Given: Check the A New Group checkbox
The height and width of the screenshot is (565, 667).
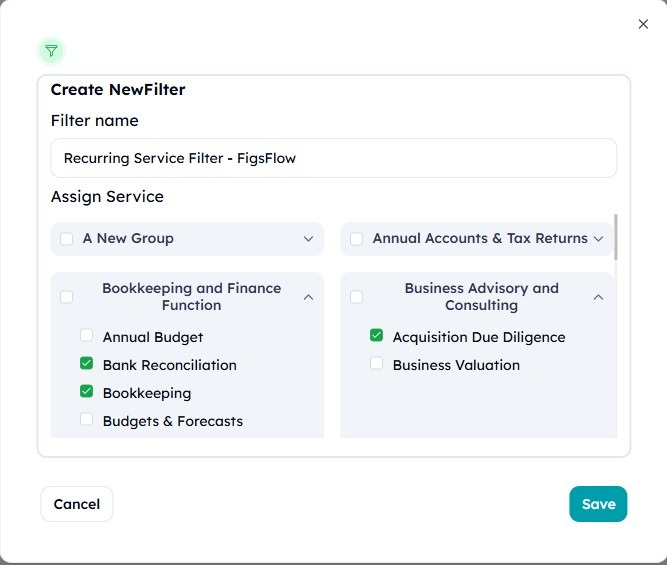Looking at the screenshot, I should tap(66, 239).
